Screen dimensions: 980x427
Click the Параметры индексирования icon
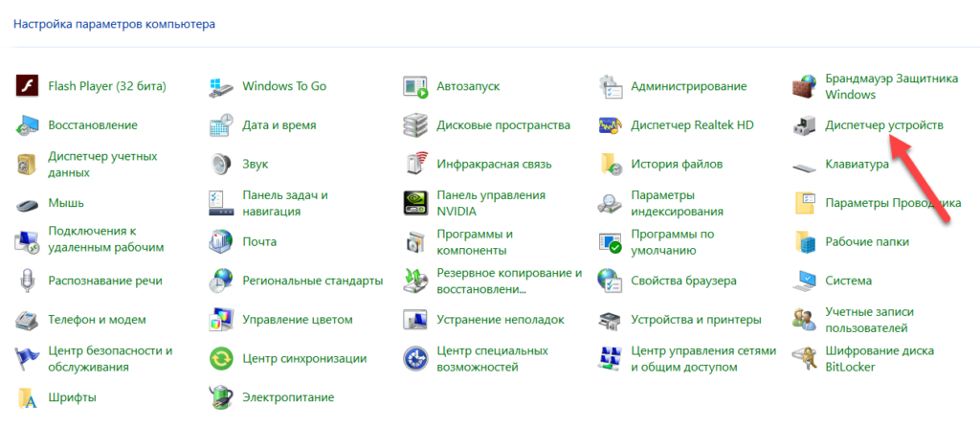tap(610, 203)
